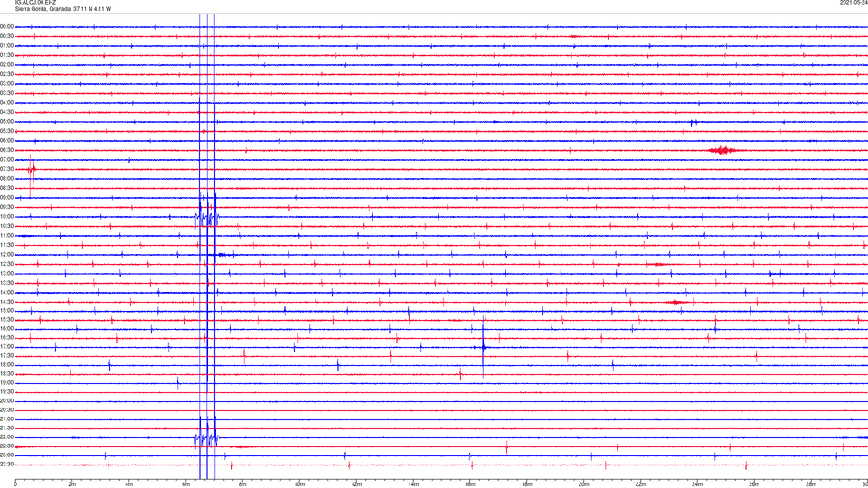Image resolution: width=868 pixels, height=488 pixels.
Task: Click the '22:00' time label
Action: click(x=6, y=437)
